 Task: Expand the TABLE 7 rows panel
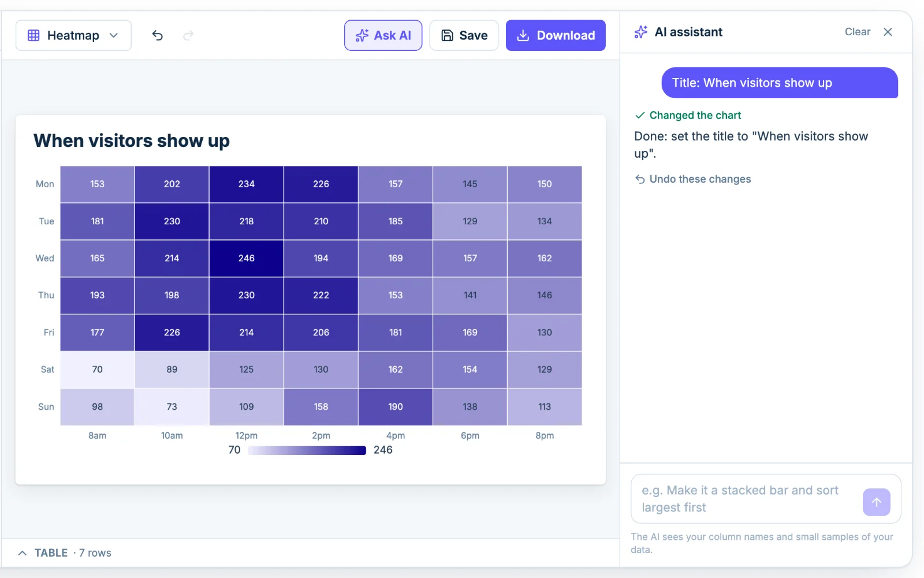click(65, 553)
